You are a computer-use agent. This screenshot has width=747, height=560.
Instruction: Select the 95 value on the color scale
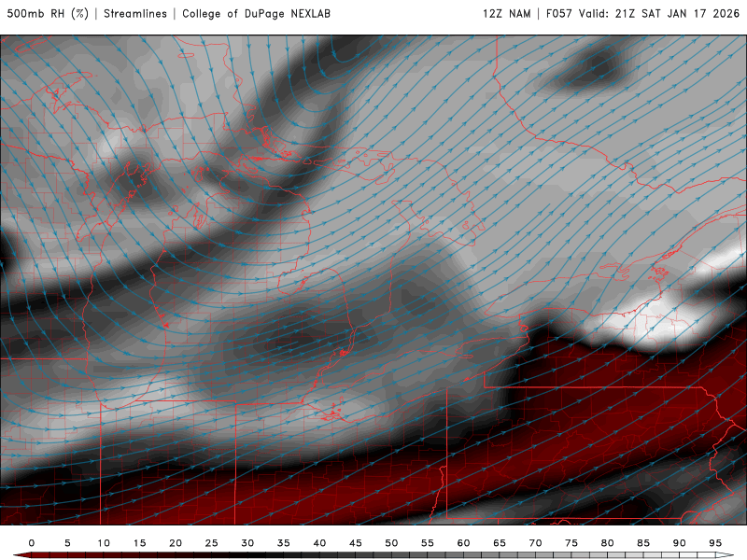click(715, 543)
